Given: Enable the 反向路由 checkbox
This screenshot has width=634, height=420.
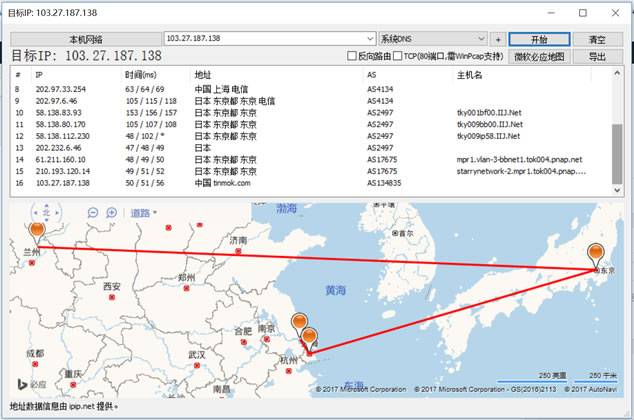Looking at the screenshot, I should point(352,57).
